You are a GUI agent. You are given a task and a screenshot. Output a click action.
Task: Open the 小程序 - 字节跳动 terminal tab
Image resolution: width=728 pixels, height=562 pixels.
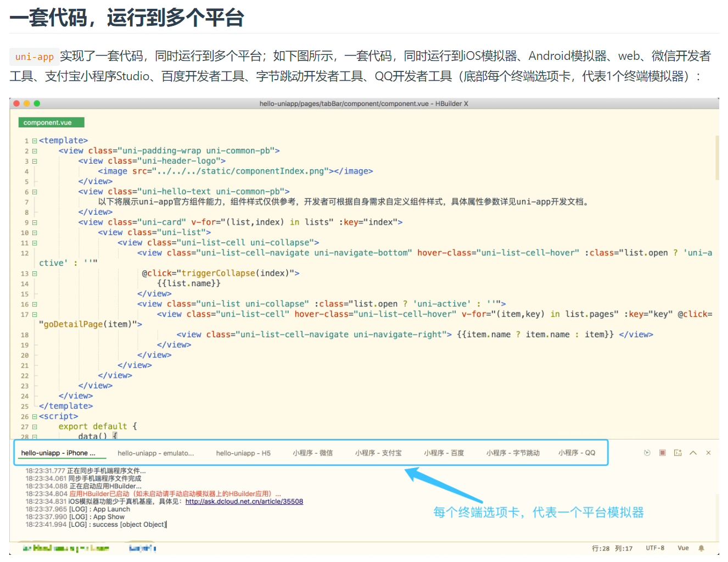click(x=513, y=453)
